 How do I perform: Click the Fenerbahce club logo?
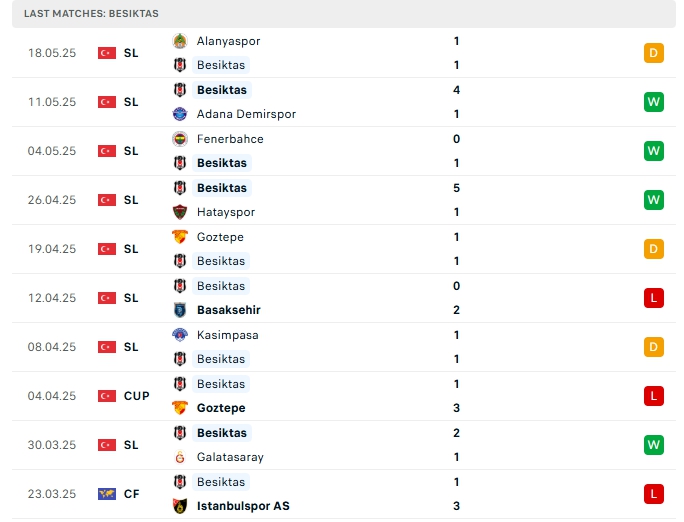click(180, 139)
